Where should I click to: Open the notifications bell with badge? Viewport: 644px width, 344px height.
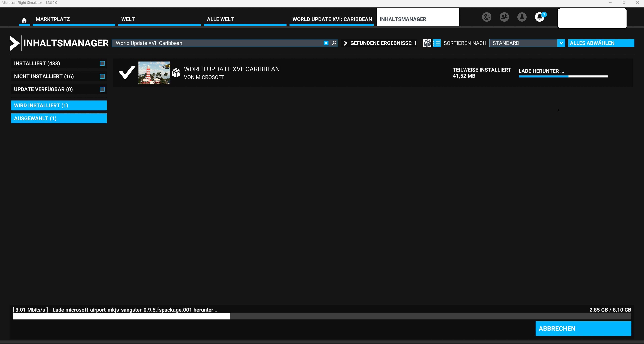point(539,17)
